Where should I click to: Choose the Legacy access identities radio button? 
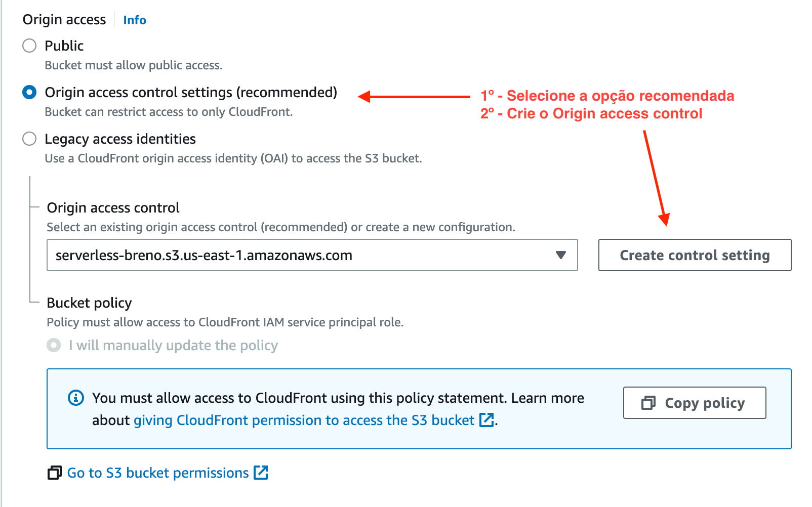(29, 139)
